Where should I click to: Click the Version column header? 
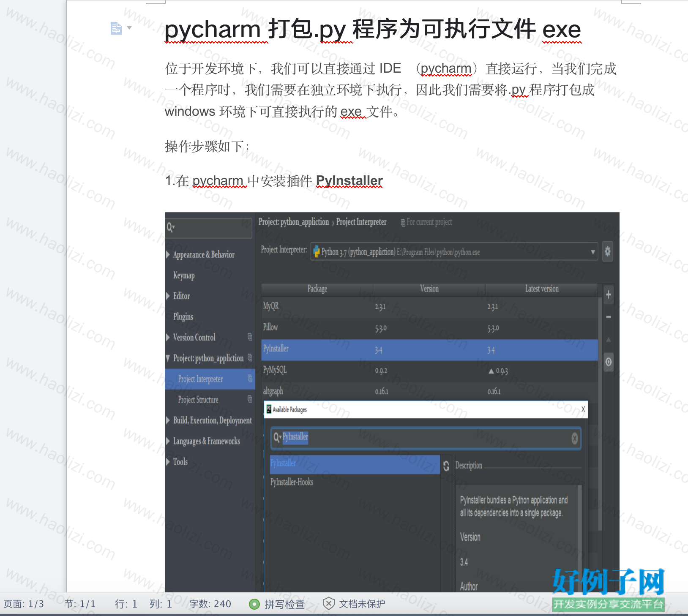429,289
